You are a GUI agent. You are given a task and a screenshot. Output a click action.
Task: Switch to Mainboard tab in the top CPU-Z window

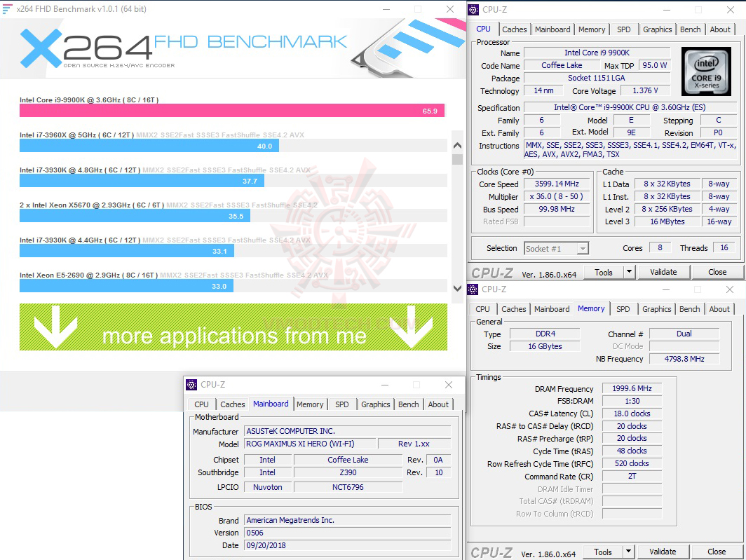point(552,29)
